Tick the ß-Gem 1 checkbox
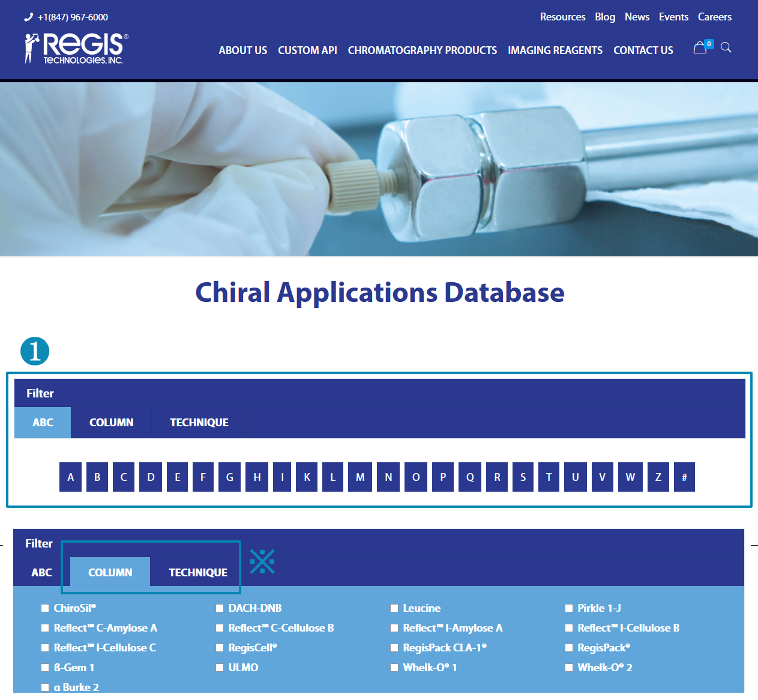Screen dimensions: 758x700 [x=45, y=668]
